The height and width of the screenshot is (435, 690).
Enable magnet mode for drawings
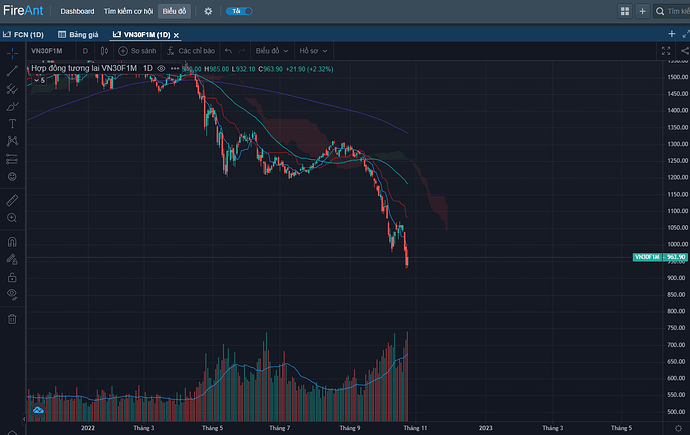[12, 241]
